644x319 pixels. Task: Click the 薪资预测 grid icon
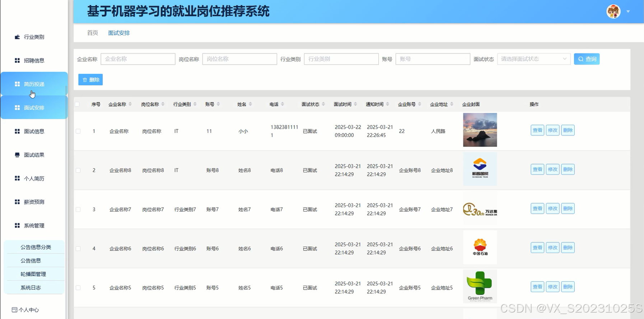point(17,202)
